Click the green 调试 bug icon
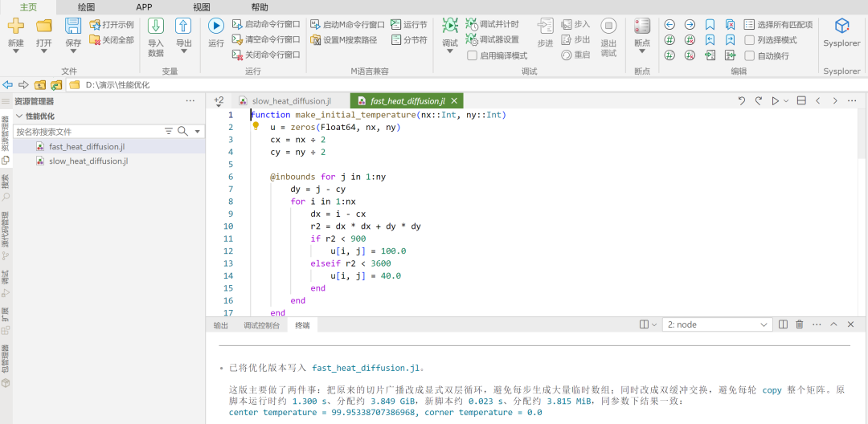The height and width of the screenshot is (424, 868). tap(449, 26)
